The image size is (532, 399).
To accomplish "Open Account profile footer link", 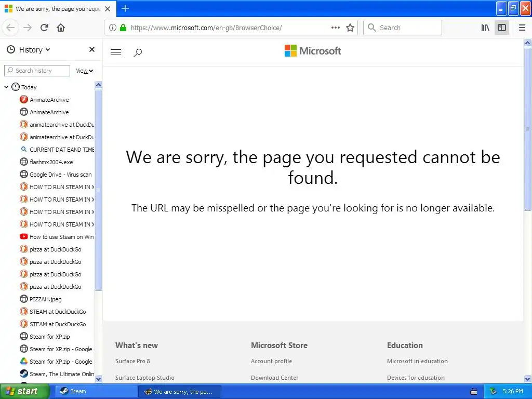I will tap(271, 361).
